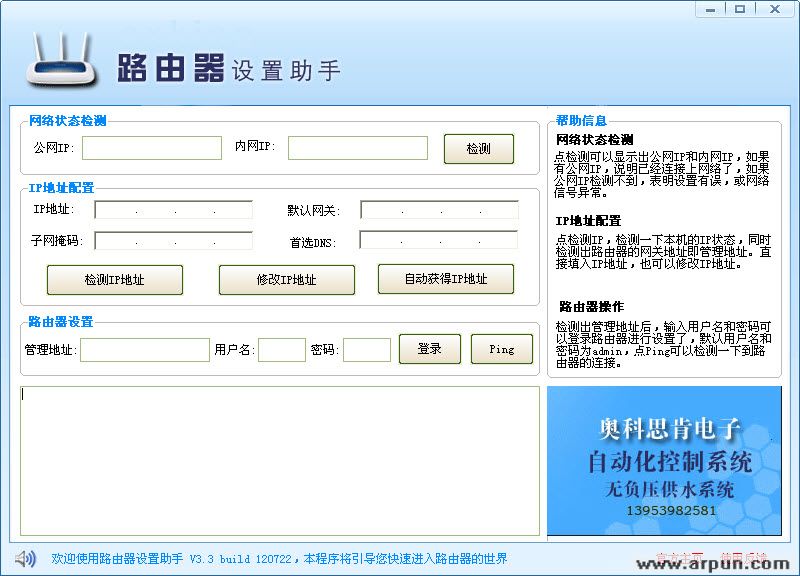
Task: Focus the 内网IP input field
Action: pos(357,148)
